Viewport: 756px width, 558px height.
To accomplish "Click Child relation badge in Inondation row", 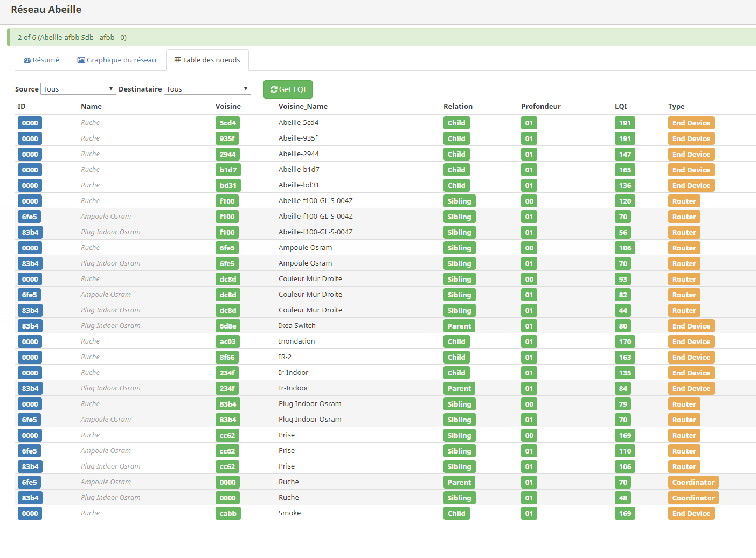I will click(x=456, y=341).
